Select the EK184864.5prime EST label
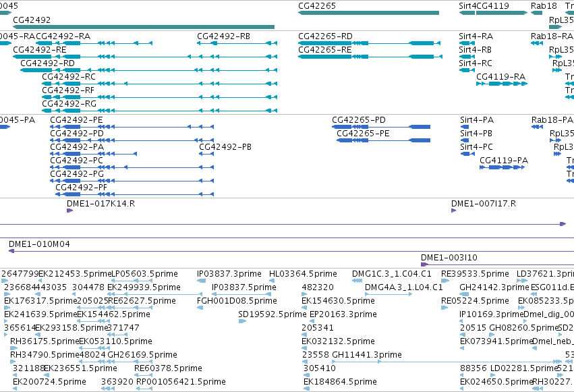This screenshot has width=574, height=392. (340, 383)
